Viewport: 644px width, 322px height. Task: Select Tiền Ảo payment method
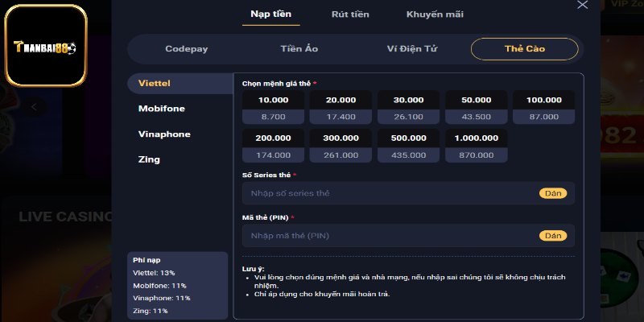[299, 49]
